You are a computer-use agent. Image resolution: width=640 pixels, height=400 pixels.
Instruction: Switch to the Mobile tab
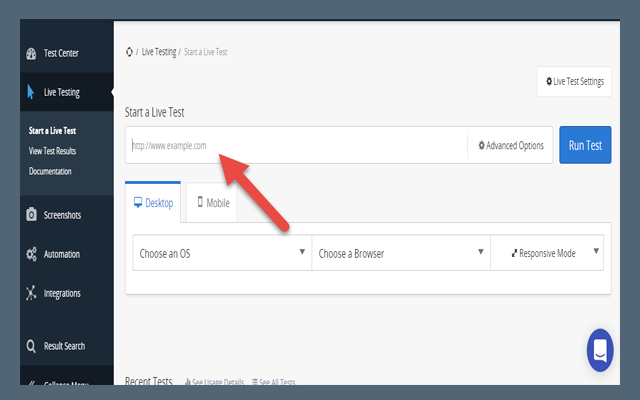[x=213, y=202]
